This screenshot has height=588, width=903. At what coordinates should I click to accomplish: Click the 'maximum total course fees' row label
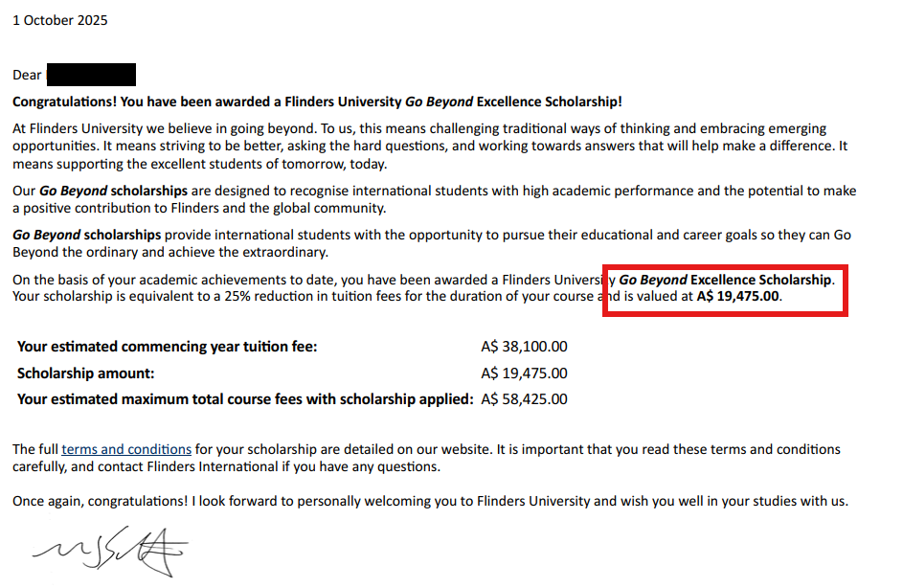[244, 398]
